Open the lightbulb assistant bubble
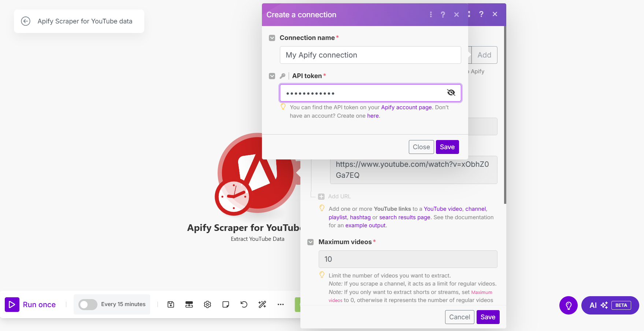 pos(568,305)
